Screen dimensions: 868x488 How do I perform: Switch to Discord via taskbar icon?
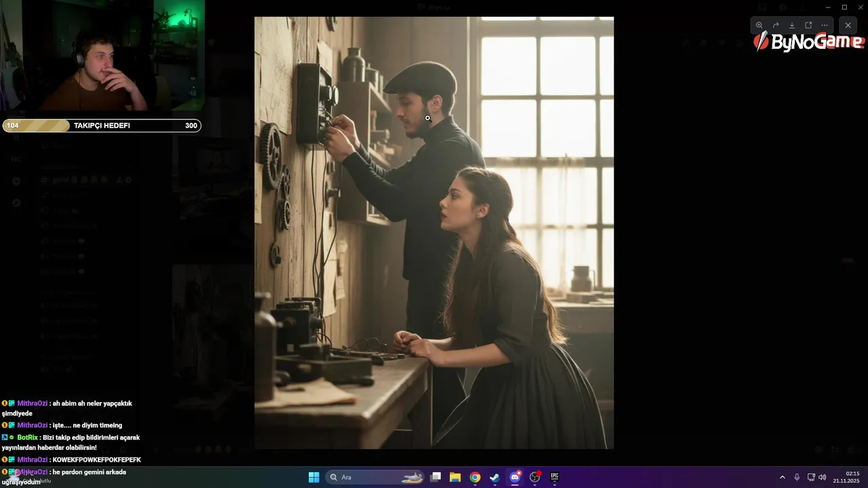tap(515, 477)
